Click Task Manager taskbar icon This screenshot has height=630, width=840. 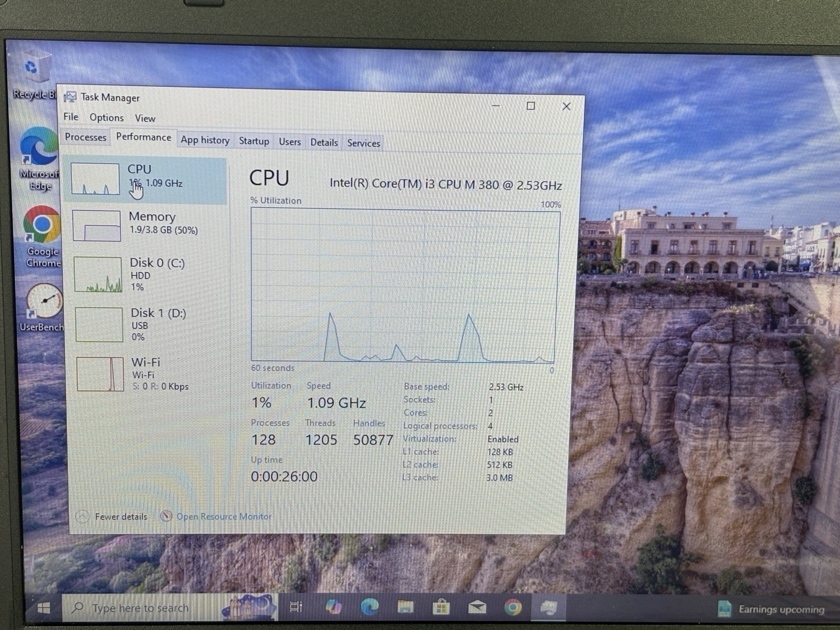tap(549, 608)
